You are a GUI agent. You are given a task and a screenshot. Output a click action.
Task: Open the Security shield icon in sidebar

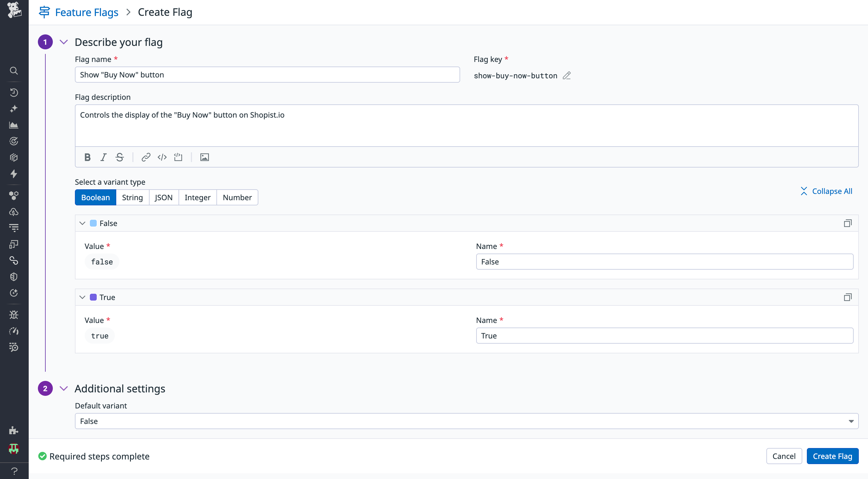14,277
